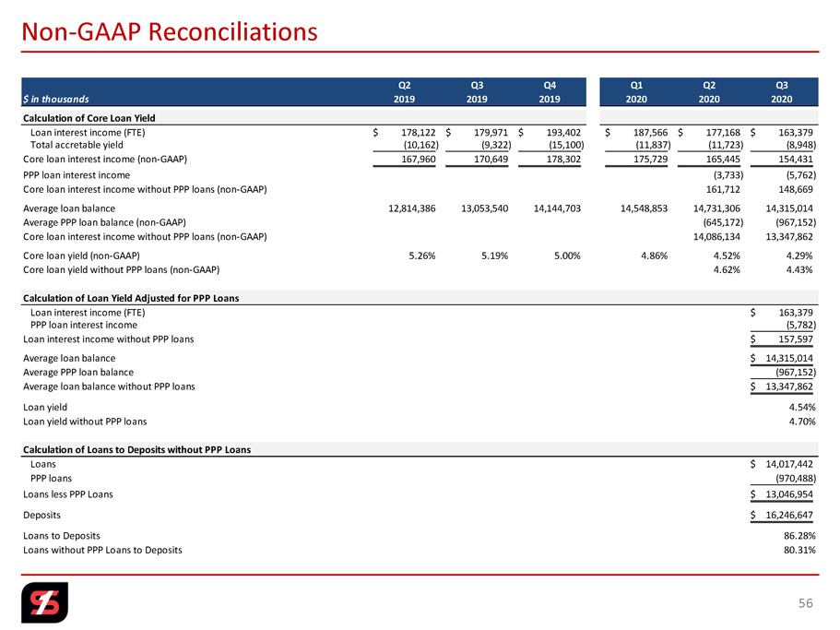Click the Core loan yield 5.26% value
Viewport: 840px width, 630px height.
(x=422, y=256)
